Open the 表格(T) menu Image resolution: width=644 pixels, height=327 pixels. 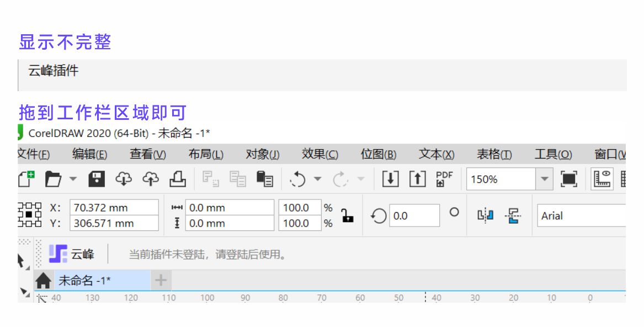pos(494,154)
